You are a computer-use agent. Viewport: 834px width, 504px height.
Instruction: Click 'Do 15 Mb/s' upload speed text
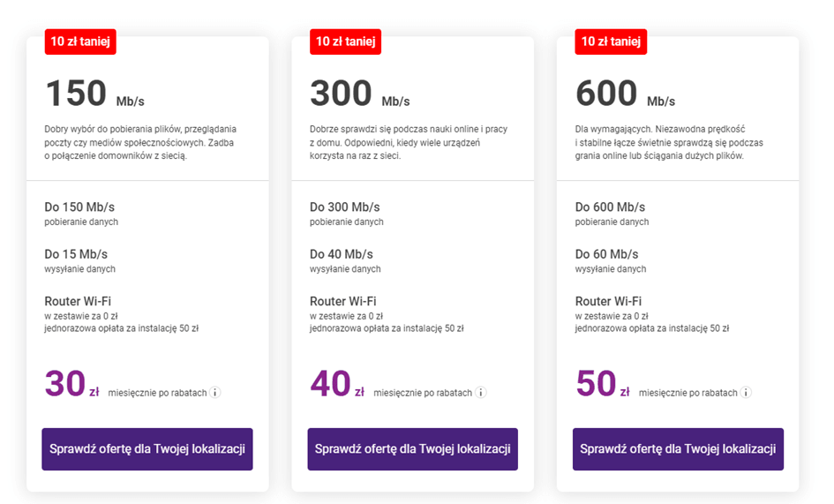tap(76, 254)
